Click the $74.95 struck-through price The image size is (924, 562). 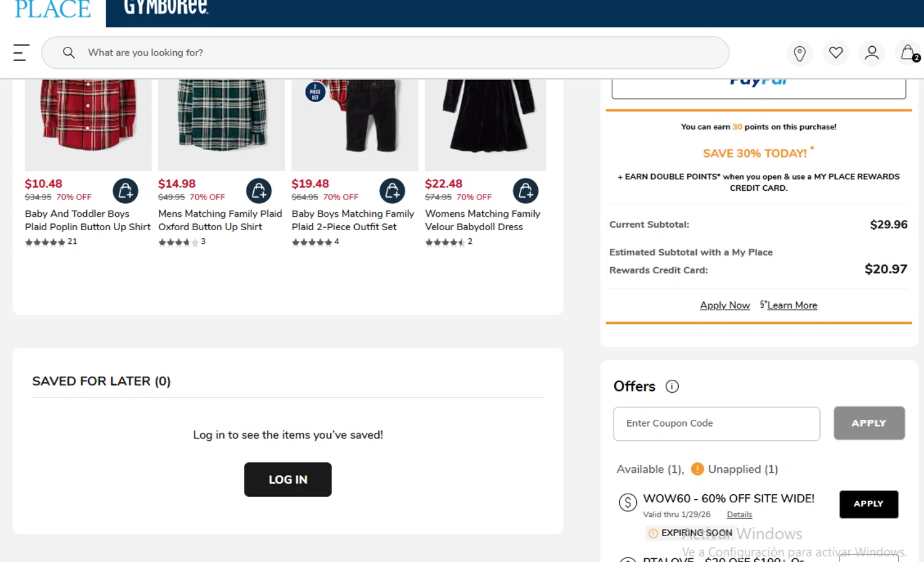[x=438, y=198]
